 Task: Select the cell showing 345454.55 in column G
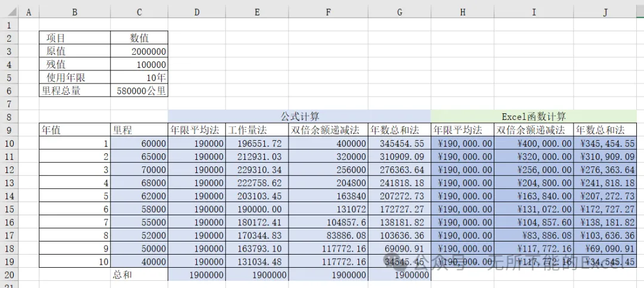pyautogui.click(x=400, y=143)
